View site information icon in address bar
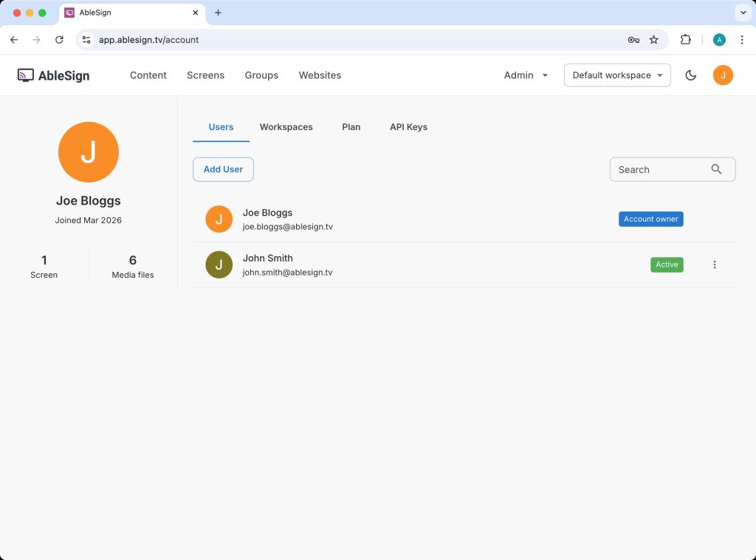Image resolution: width=756 pixels, height=560 pixels. (86, 40)
